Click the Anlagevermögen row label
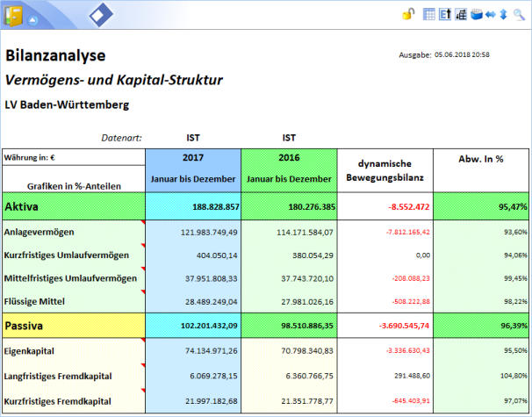This screenshot has width=532, height=417. (40, 232)
